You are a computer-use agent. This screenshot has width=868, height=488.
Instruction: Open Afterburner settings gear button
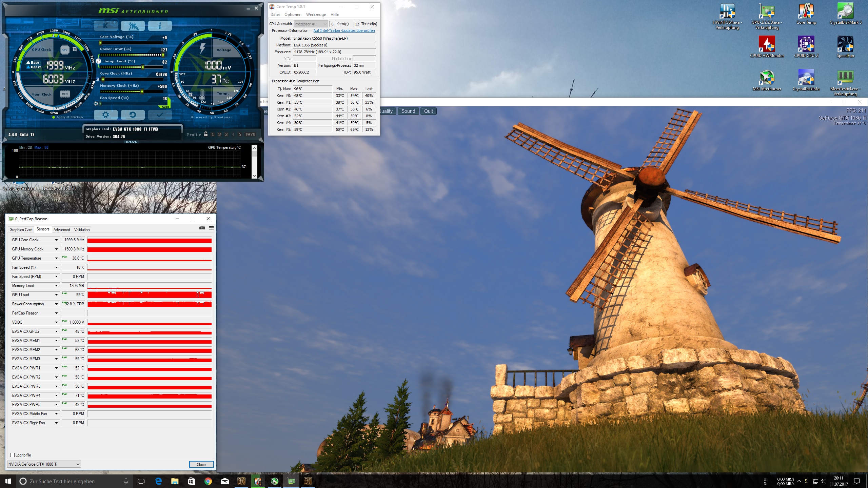coord(105,115)
